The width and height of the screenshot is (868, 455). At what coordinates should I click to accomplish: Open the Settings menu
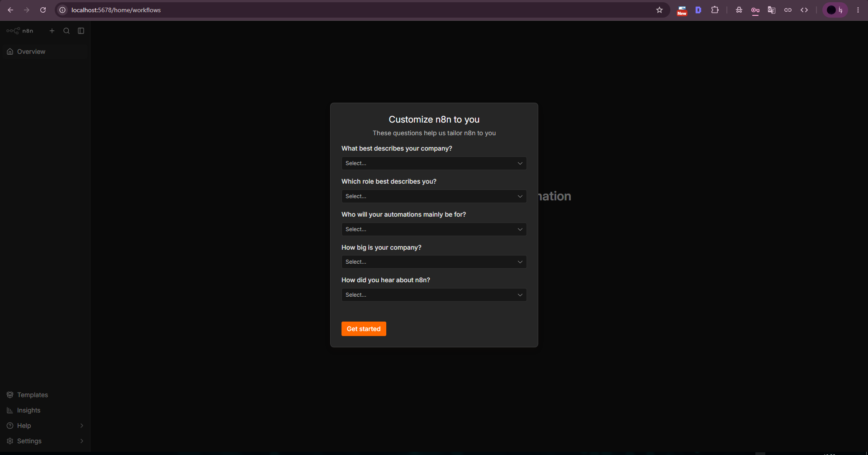click(45, 441)
